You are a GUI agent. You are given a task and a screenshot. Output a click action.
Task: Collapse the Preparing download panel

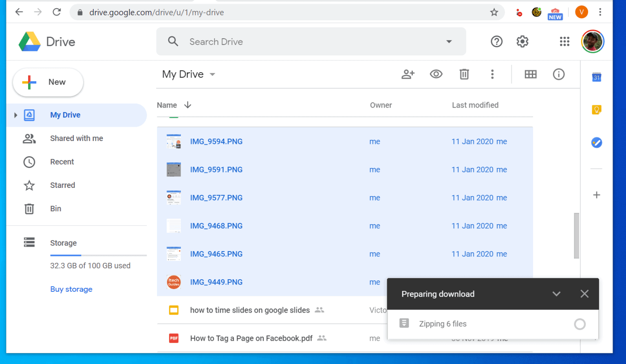(556, 293)
